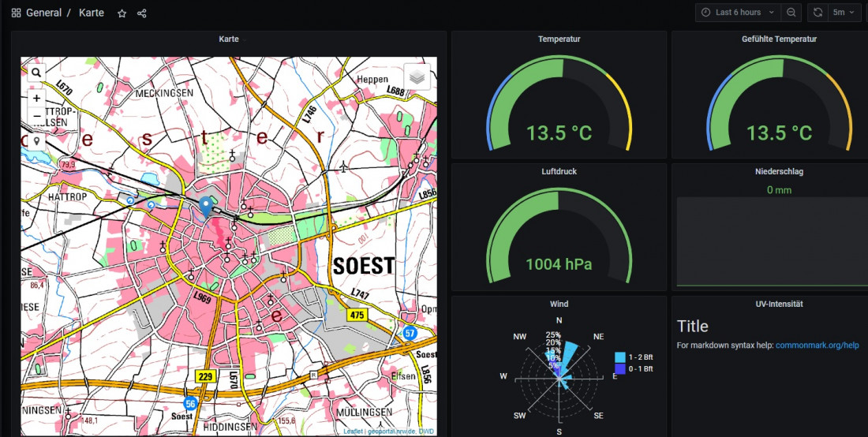Open the map search magnifier
This screenshot has height=437, width=868.
pos(36,73)
